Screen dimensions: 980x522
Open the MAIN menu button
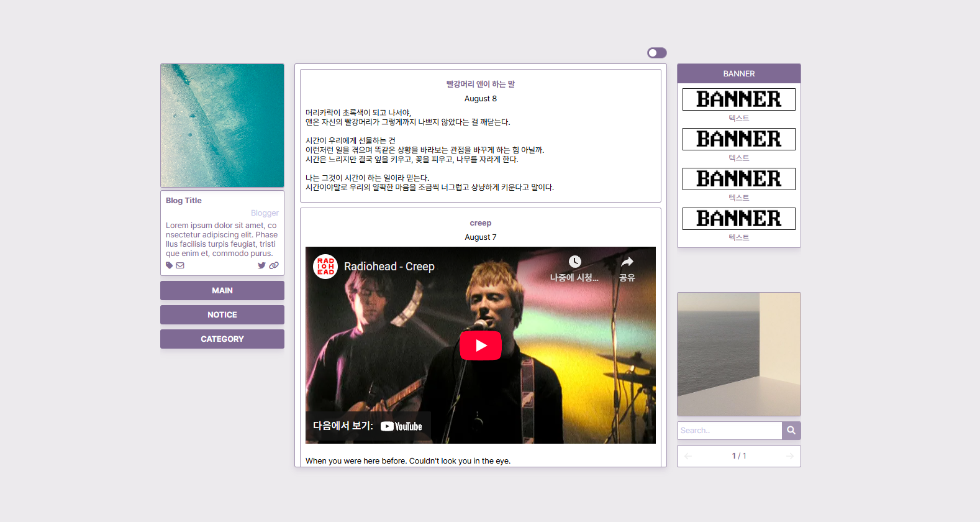point(222,290)
